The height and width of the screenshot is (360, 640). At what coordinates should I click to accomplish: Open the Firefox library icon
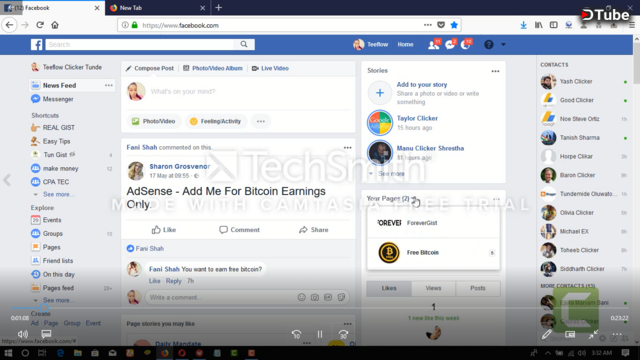point(538,25)
